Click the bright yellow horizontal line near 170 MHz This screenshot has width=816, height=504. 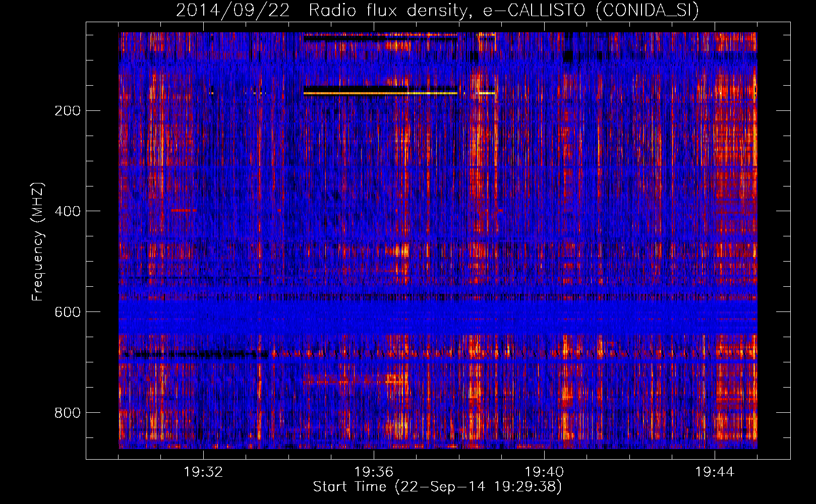[x=380, y=93]
